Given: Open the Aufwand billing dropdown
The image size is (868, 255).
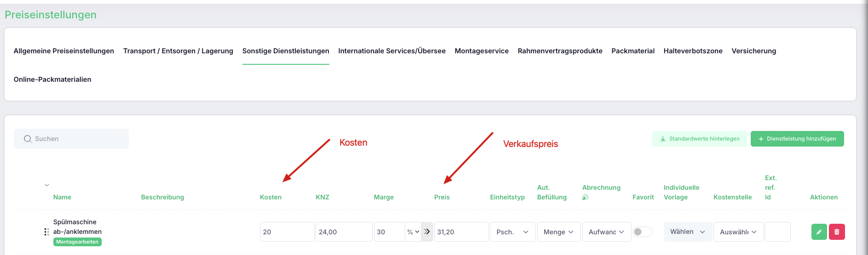Looking at the screenshot, I should pyautogui.click(x=606, y=232).
